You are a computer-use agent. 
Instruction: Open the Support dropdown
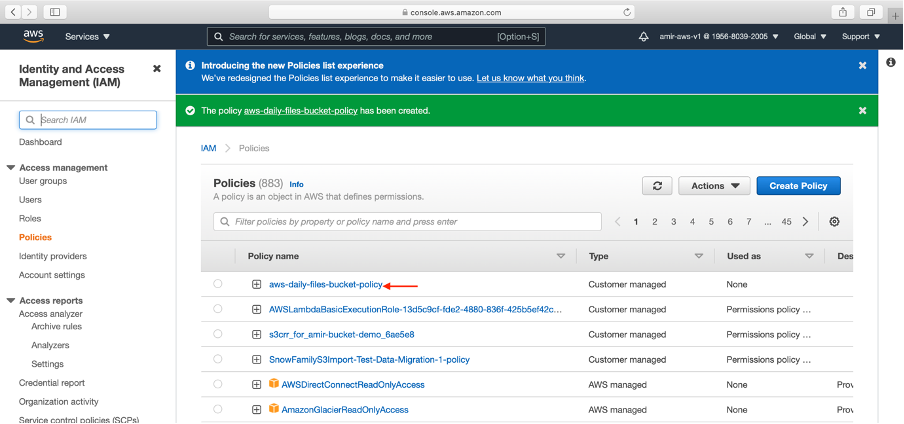tap(861, 36)
